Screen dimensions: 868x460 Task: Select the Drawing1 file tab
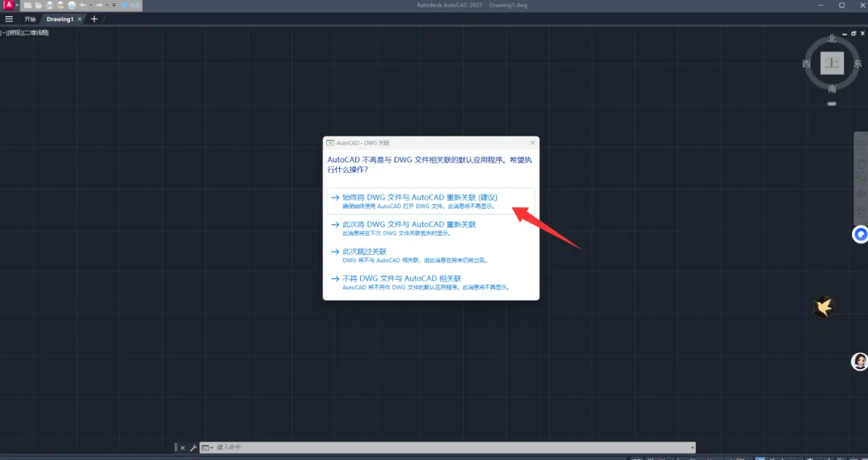59,19
